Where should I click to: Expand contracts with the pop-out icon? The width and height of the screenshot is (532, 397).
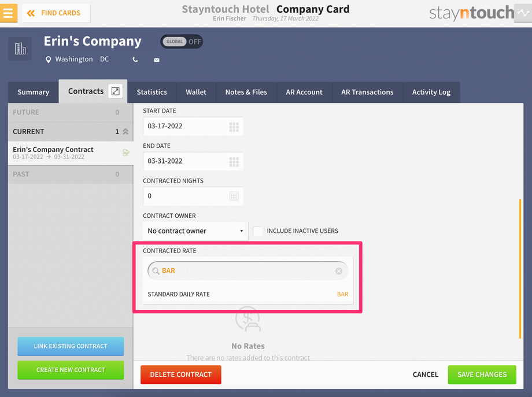click(115, 91)
